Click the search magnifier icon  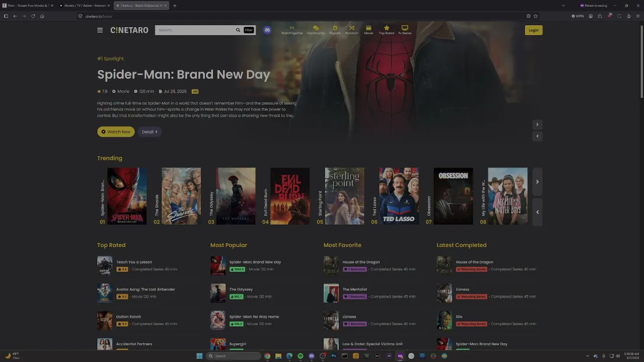[238, 30]
